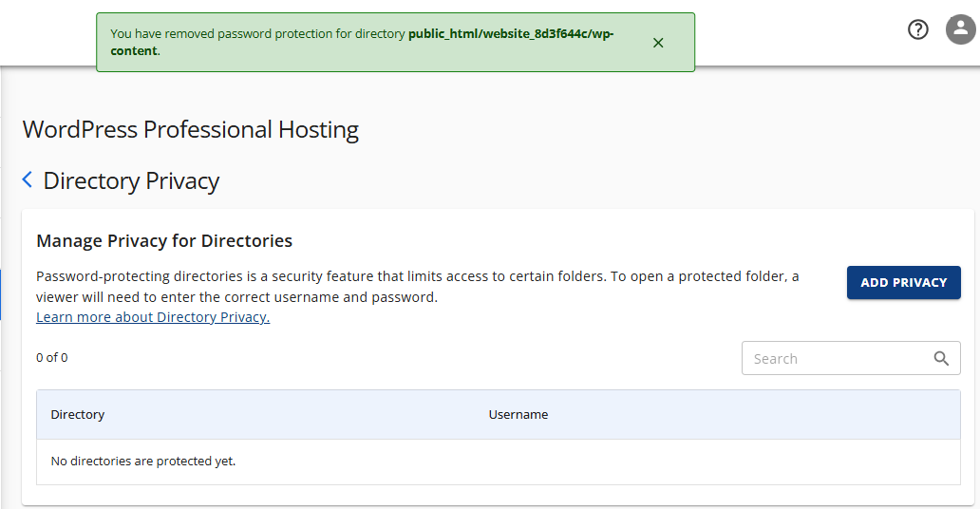This screenshot has width=980, height=509.
Task: Click the '0 of 0' results counter
Action: pyautogui.click(x=52, y=358)
